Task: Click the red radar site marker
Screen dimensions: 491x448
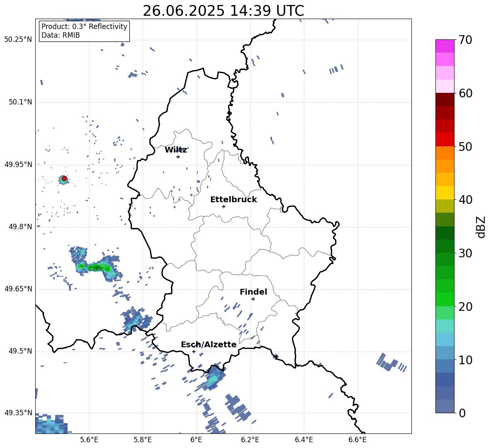Action: 64,179
